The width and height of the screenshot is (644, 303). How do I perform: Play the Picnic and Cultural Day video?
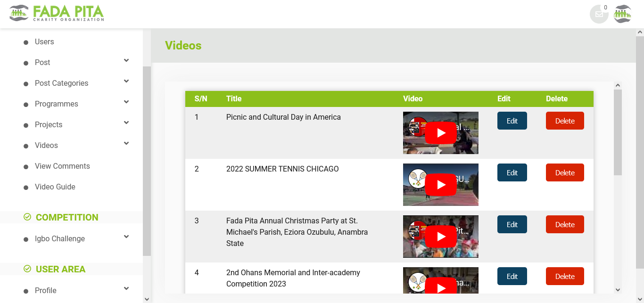coord(441,133)
